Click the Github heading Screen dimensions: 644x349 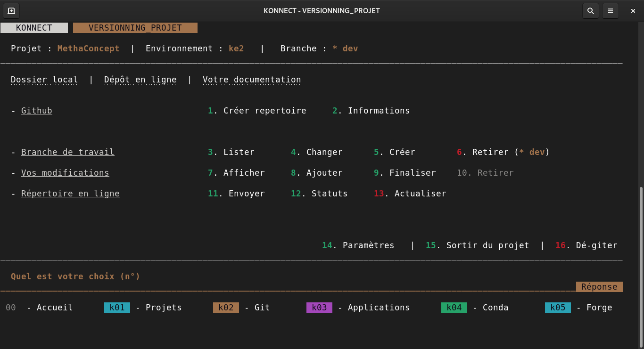click(37, 111)
